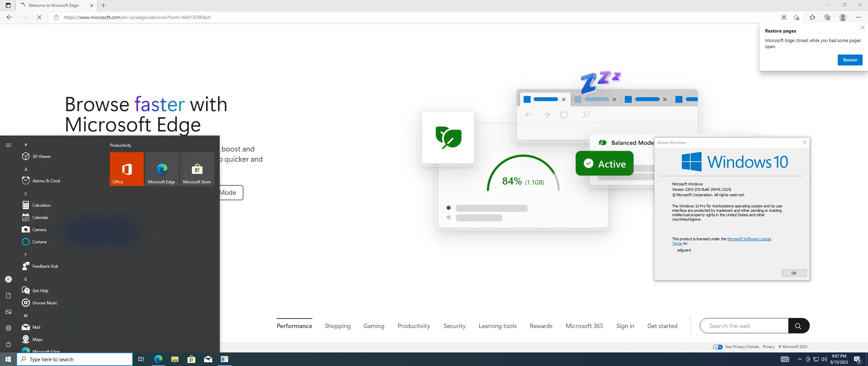
Task: Stop loading the page
Action: tap(39, 17)
